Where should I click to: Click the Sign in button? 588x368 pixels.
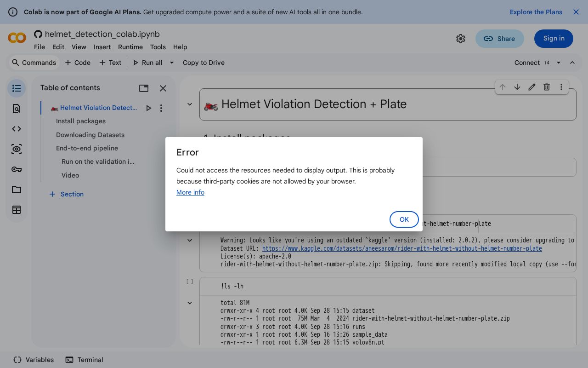pyautogui.click(x=554, y=39)
